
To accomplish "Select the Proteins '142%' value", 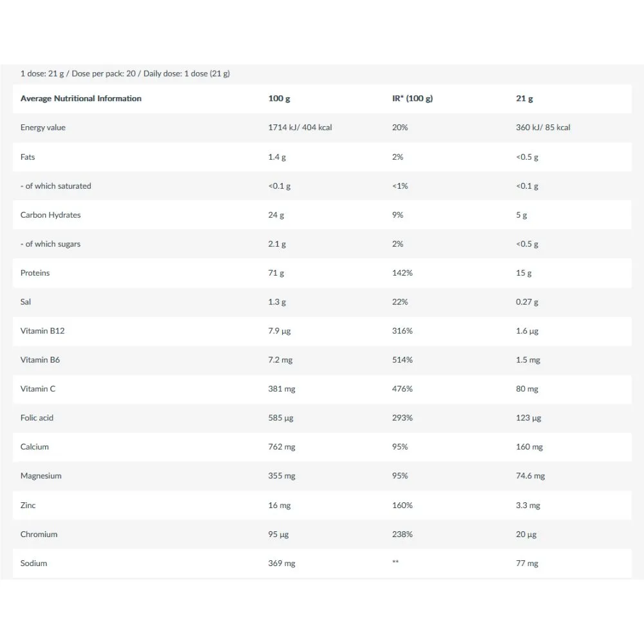I will pos(402,272).
